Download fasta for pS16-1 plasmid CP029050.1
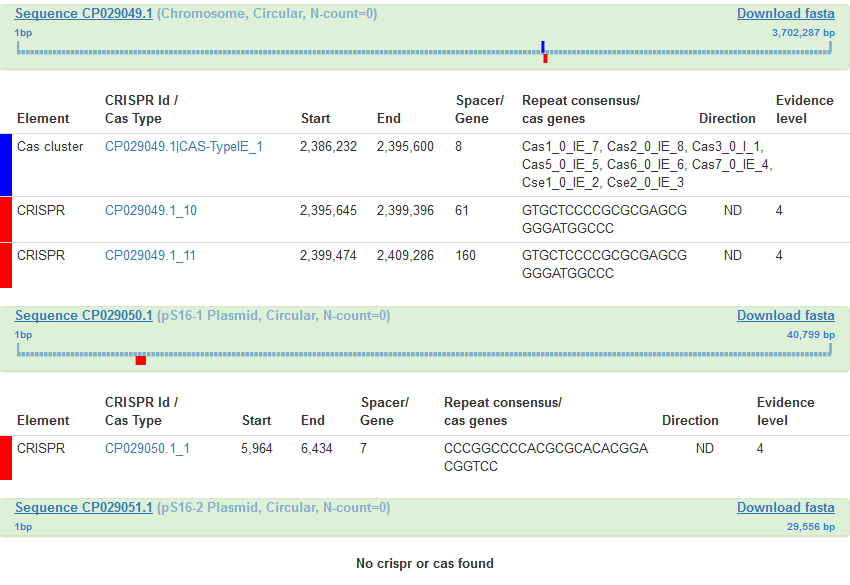This screenshot has height=585, width=850. tap(785, 316)
